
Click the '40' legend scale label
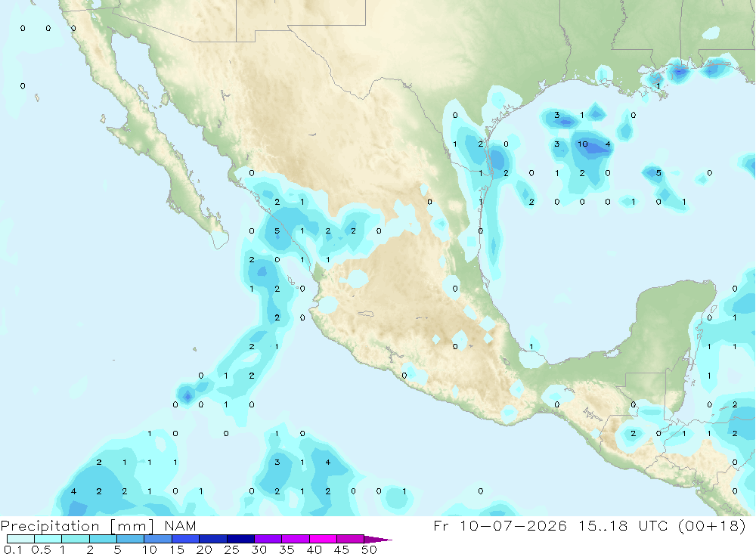click(314, 549)
